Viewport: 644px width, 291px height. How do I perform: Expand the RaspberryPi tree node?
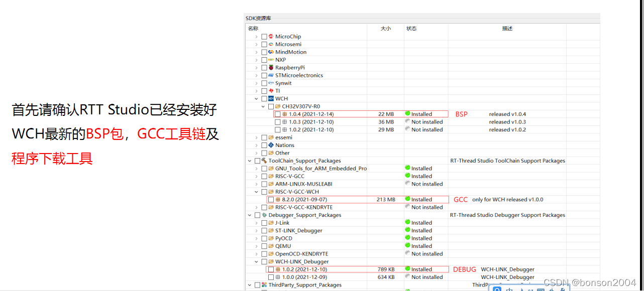pyautogui.click(x=256, y=68)
